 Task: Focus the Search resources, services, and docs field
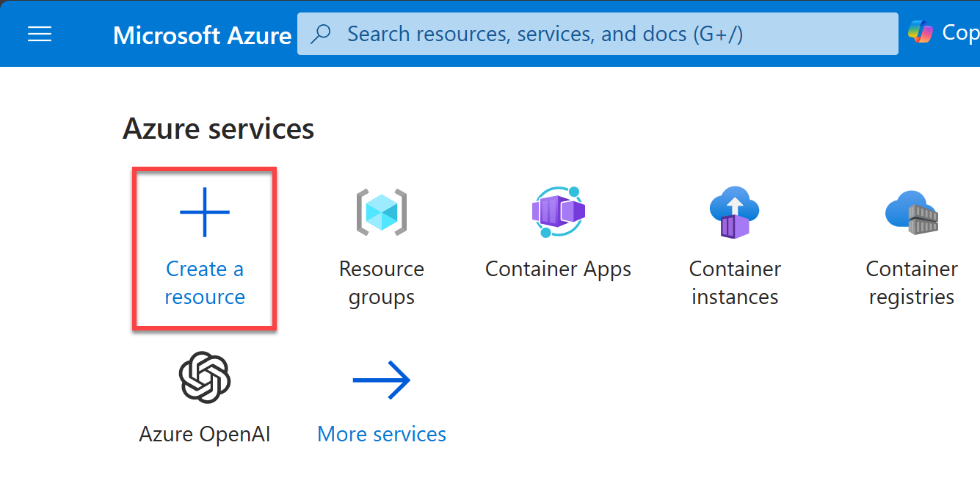(x=587, y=34)
